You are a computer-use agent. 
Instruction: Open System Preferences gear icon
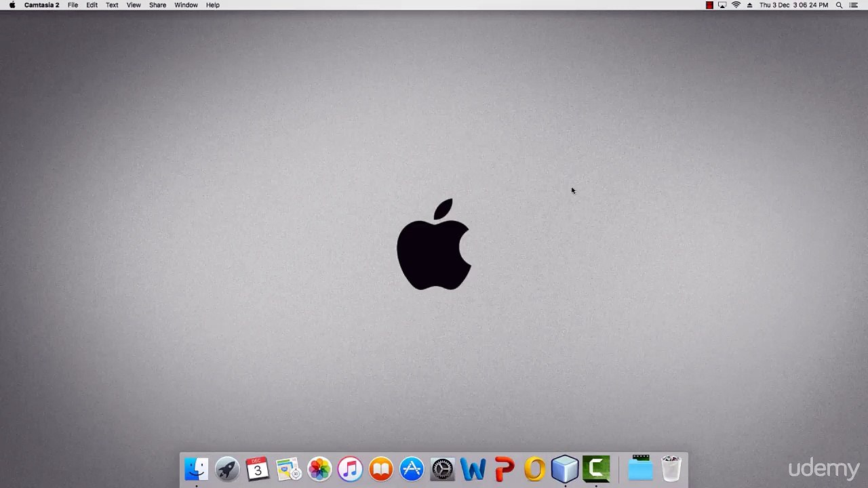click(x=442, y=469)
